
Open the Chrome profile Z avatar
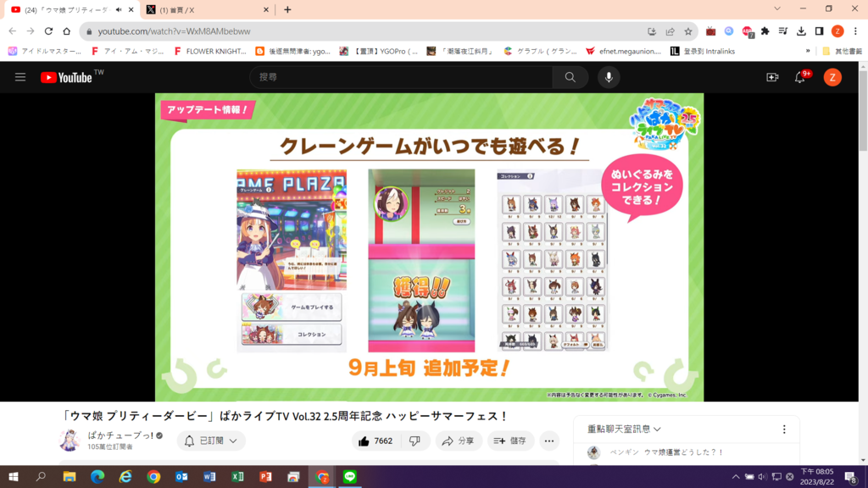[x=837, y=31]
